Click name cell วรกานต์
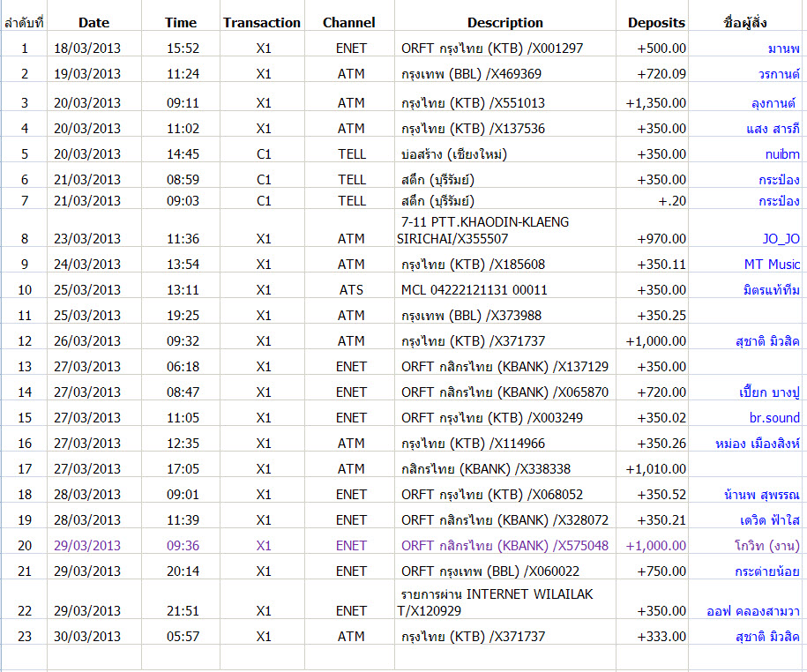The height and width of the screenshot is (672, 807). 779,74
